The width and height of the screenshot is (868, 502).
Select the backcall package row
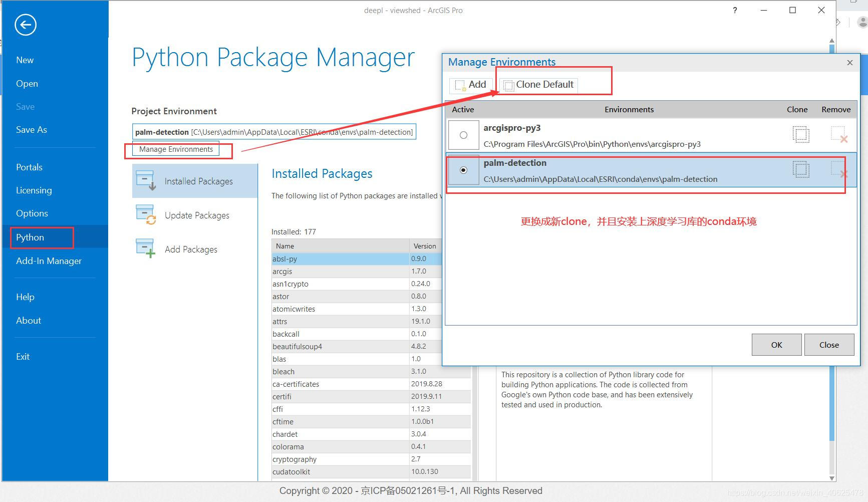[x=357, y=334]
